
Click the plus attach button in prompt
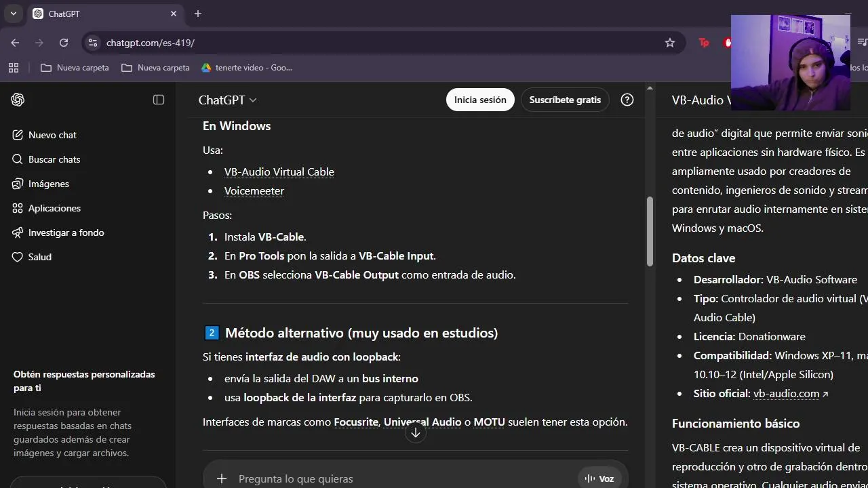point(222,479)
